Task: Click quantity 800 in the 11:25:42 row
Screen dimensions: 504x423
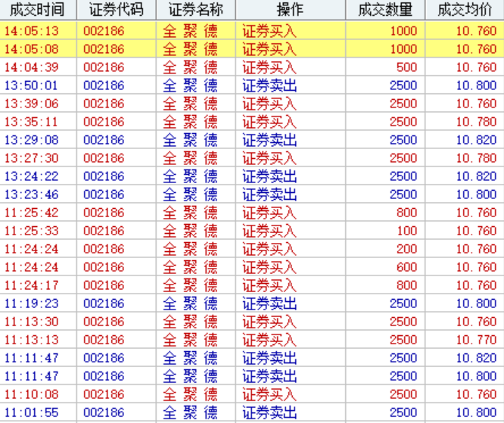Action: (406, 213)
